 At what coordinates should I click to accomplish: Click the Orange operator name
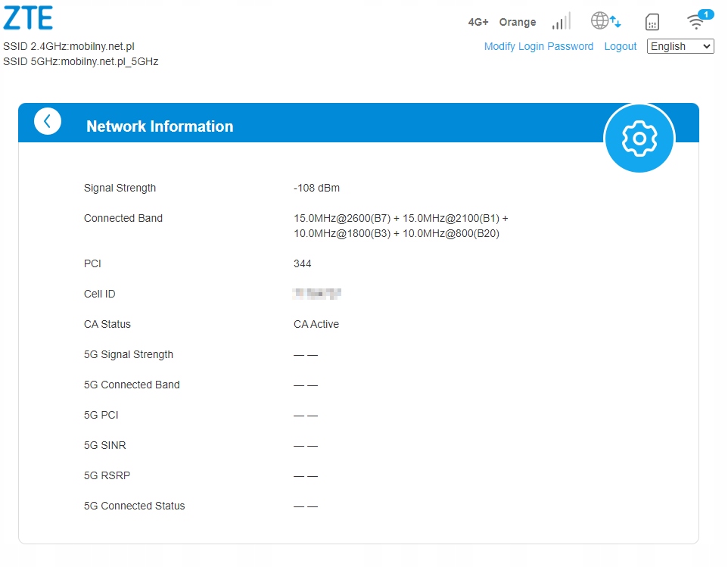pyautogui.click(x=518, y=22)
